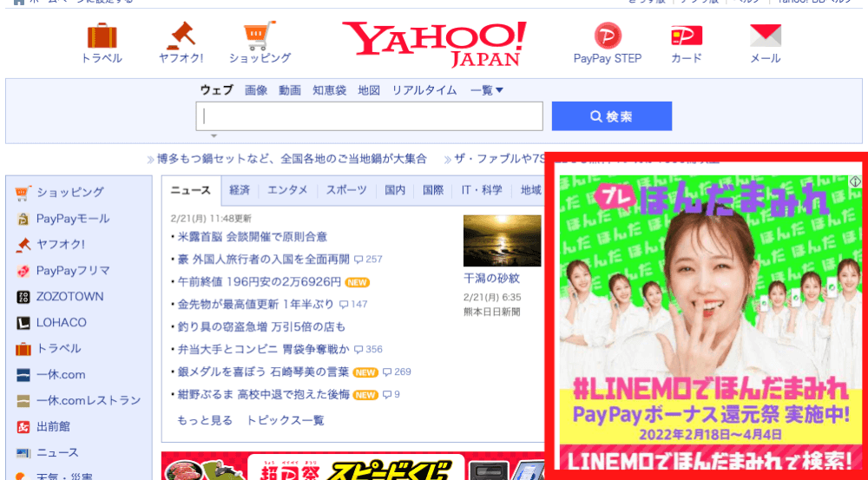Click the Yahoo Auctions gavel icon
The image size is (868, 480).
coord(181,36)
